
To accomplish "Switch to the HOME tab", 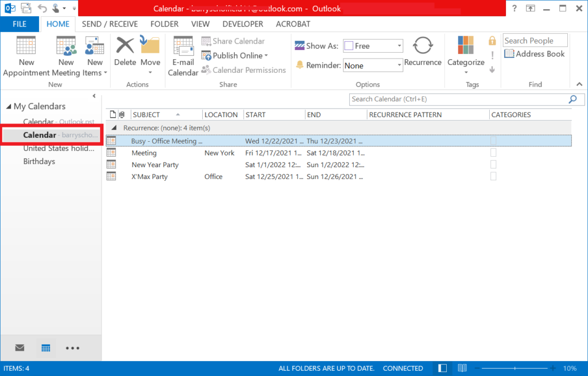I will [x=58, y=24].
